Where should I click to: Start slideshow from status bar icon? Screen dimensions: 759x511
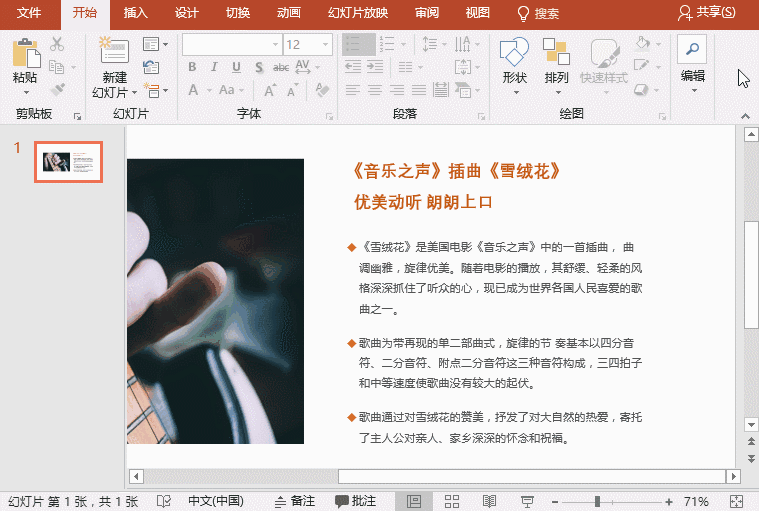pos(527,501)
